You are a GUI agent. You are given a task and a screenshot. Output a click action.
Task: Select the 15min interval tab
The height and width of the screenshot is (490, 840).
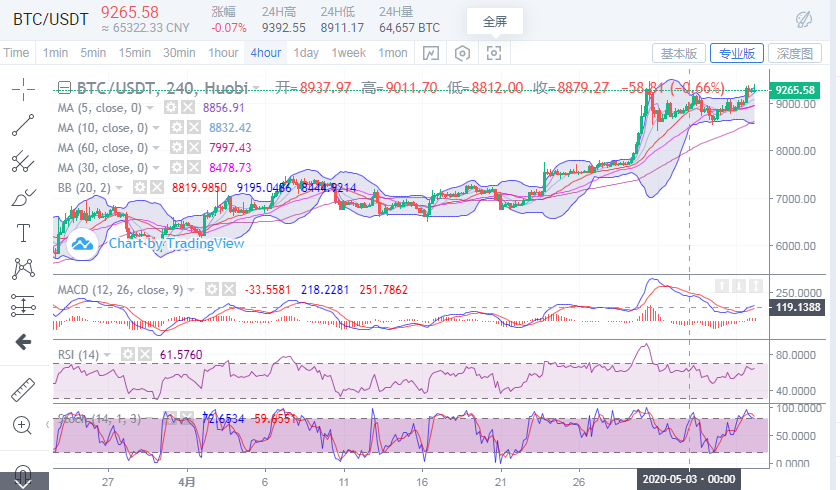pyautogui.click(x=134, y=53)
